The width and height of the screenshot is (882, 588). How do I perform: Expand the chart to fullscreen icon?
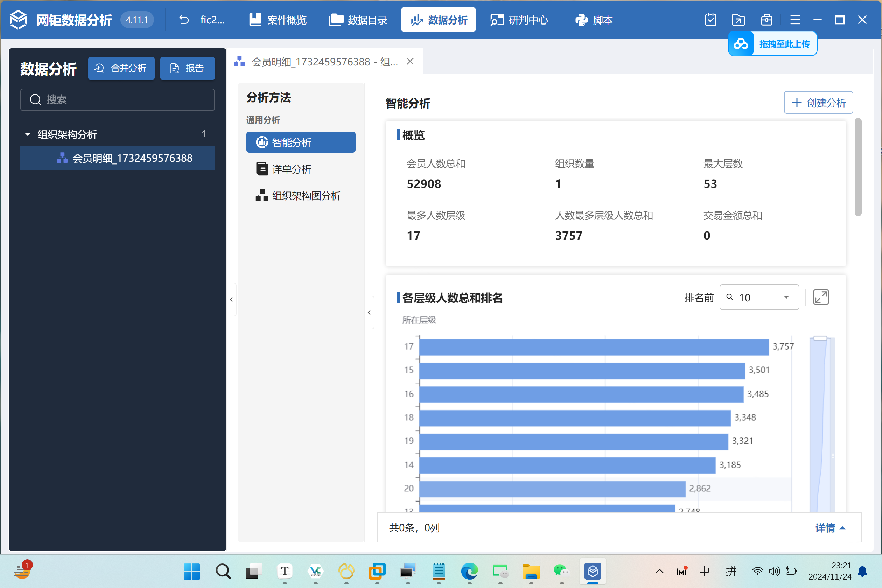click(821, 297)
